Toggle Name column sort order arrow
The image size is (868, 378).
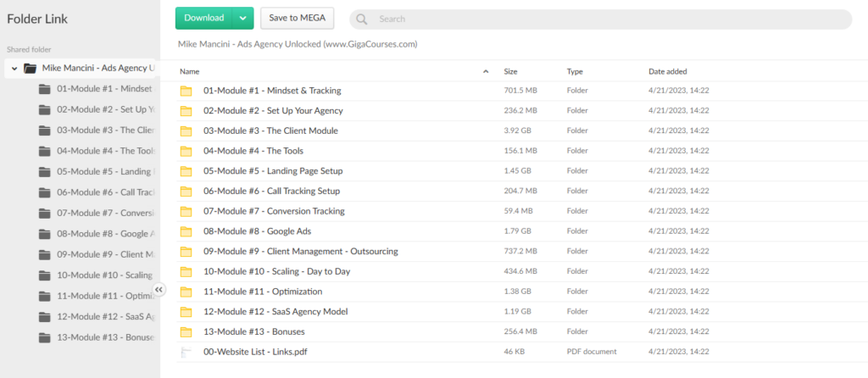(486, 72)
